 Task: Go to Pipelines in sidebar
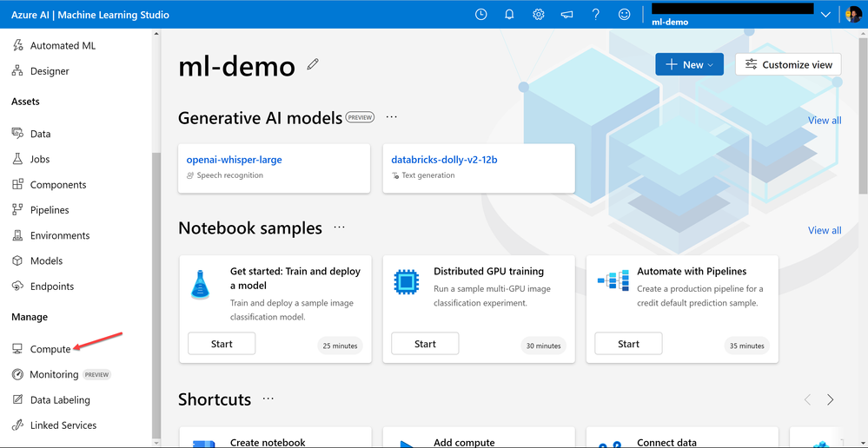pos(50,209)
